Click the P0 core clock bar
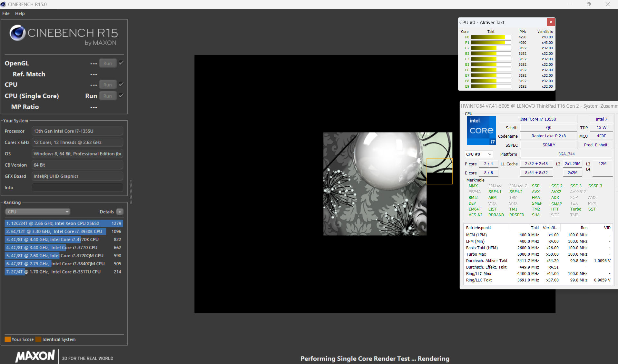 [491, 37]
